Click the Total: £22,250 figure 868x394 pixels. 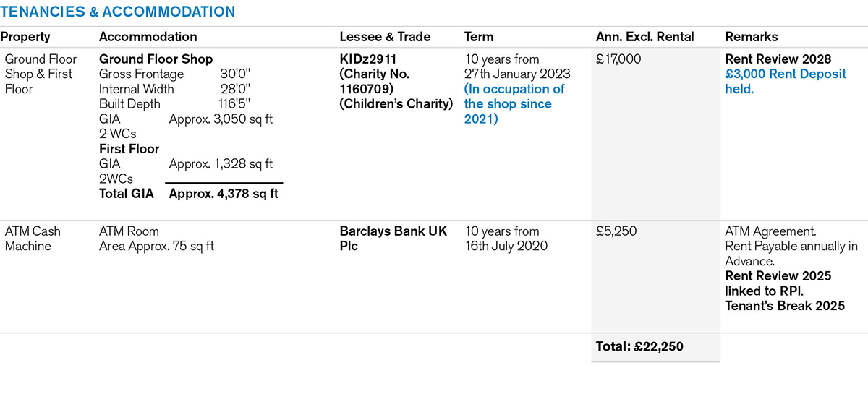(x=639, y=347)
